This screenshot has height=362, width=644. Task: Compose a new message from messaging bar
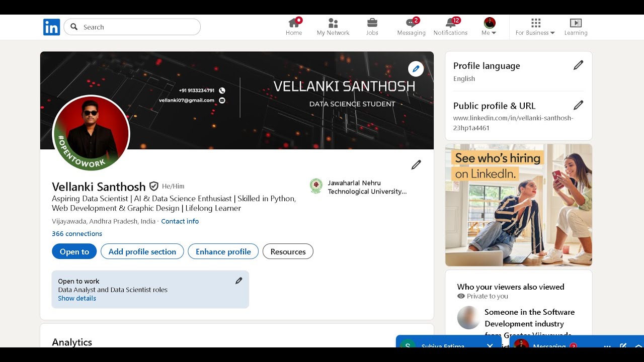tap(623, 346)
